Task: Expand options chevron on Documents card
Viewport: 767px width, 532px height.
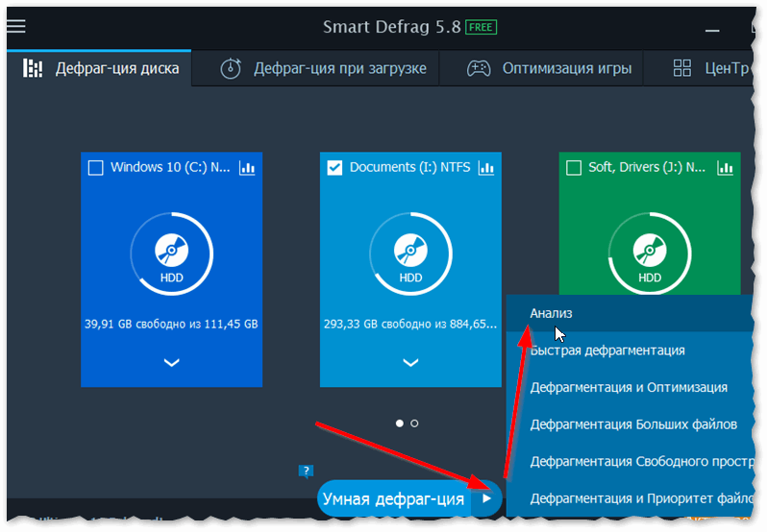Action: [x=411, y=362]
